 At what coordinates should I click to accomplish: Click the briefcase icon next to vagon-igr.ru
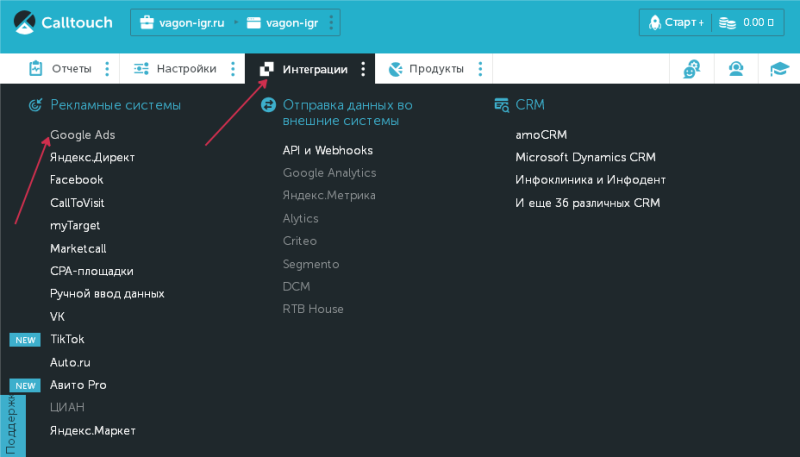(147, 22)
